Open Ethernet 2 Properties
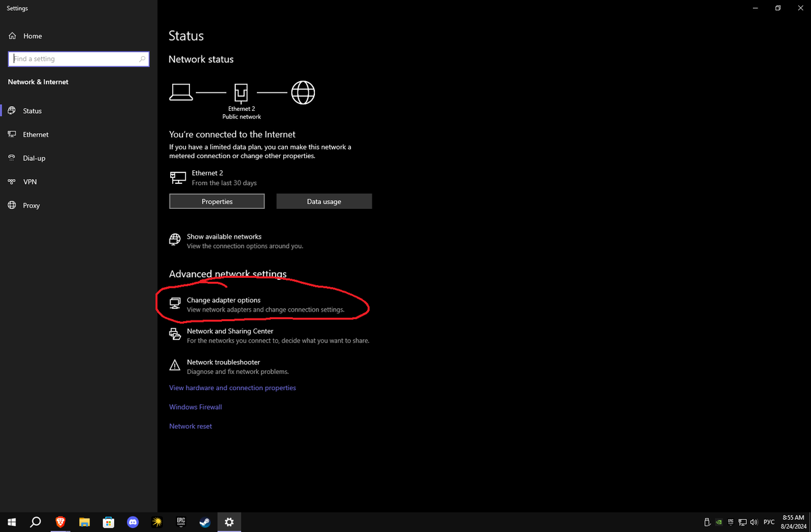811x532 pixels. pos(217,201)
